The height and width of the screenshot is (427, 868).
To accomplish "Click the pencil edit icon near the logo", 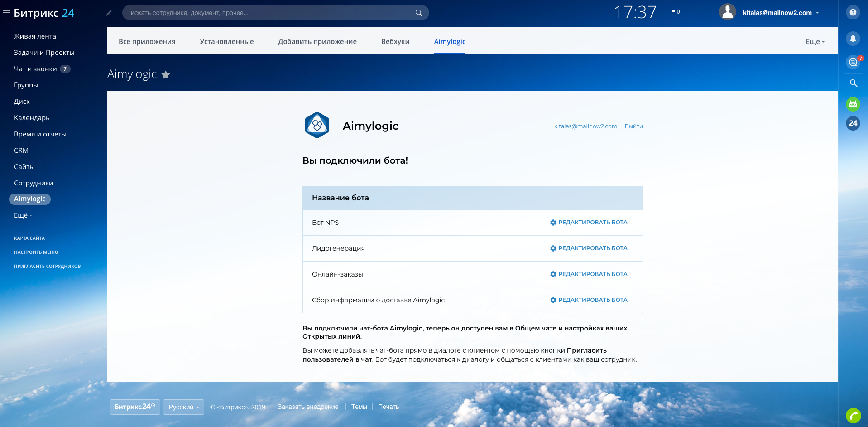I will pos(109,13).
